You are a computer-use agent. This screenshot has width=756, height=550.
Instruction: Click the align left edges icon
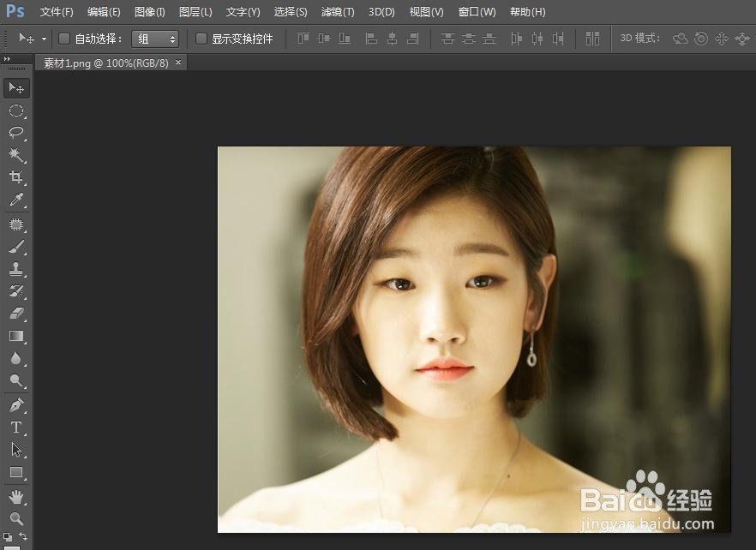click(x=371, y=38)
